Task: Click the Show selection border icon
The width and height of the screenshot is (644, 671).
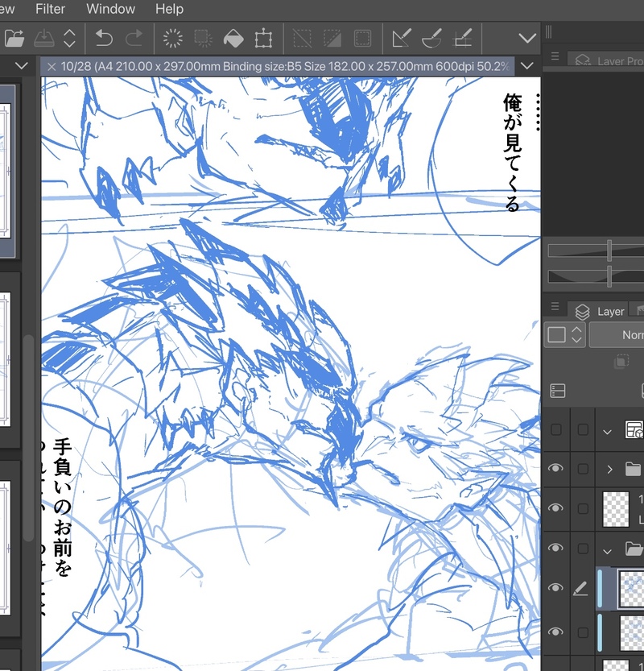Action: (x=362, y=39)
